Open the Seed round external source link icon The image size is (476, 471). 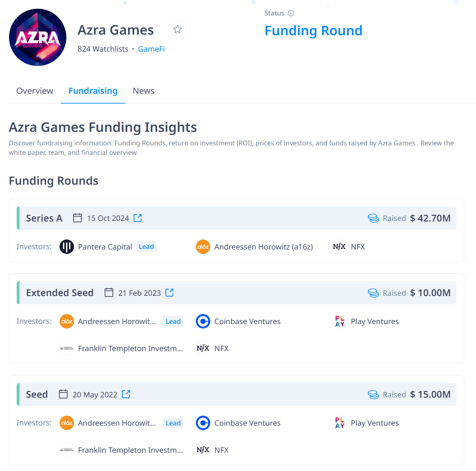pyautogui.click(x=126, y=394)
